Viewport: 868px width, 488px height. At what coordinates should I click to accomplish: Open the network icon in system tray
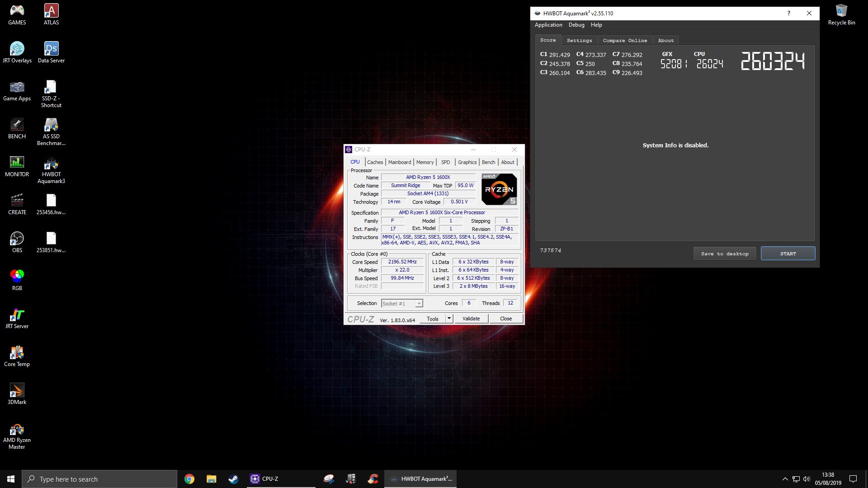(x=796, y=479)
